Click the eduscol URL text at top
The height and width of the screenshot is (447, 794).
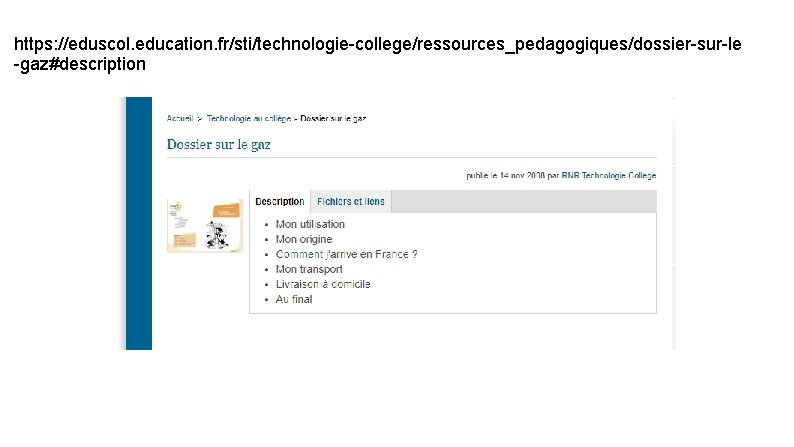(x=377, y=45)
